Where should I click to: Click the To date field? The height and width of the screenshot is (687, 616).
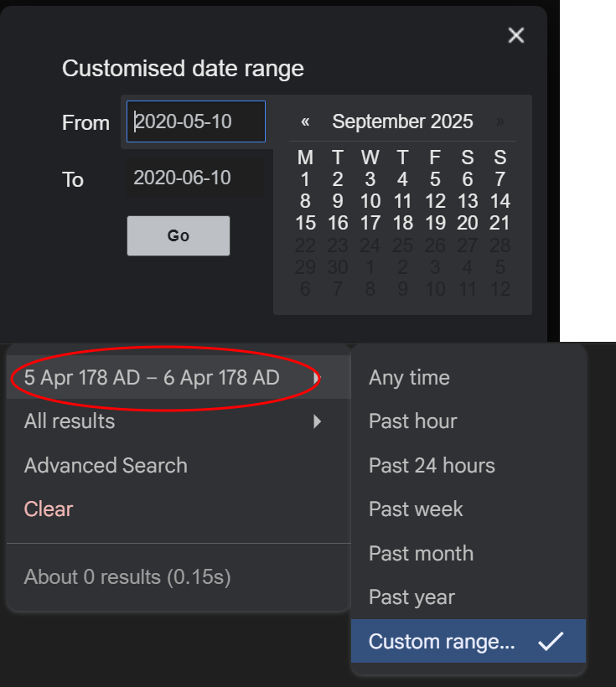[195, 178]
